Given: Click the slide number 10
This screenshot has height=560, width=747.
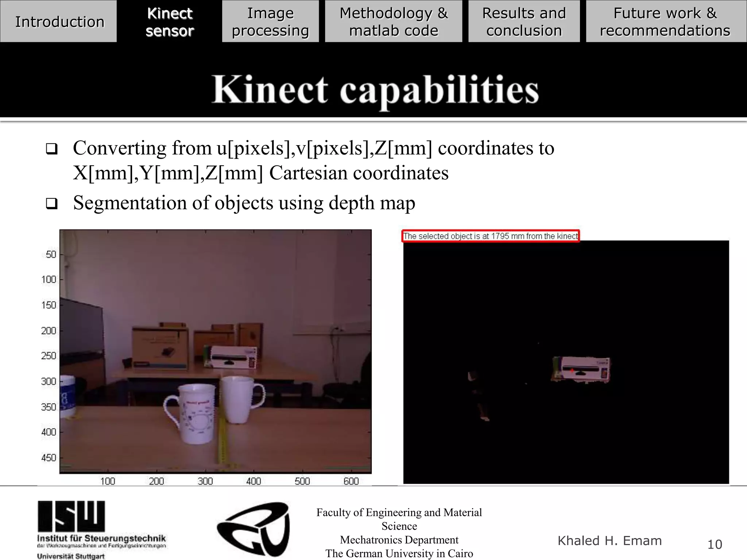Looking at the screenshot, I should [715, 544].
